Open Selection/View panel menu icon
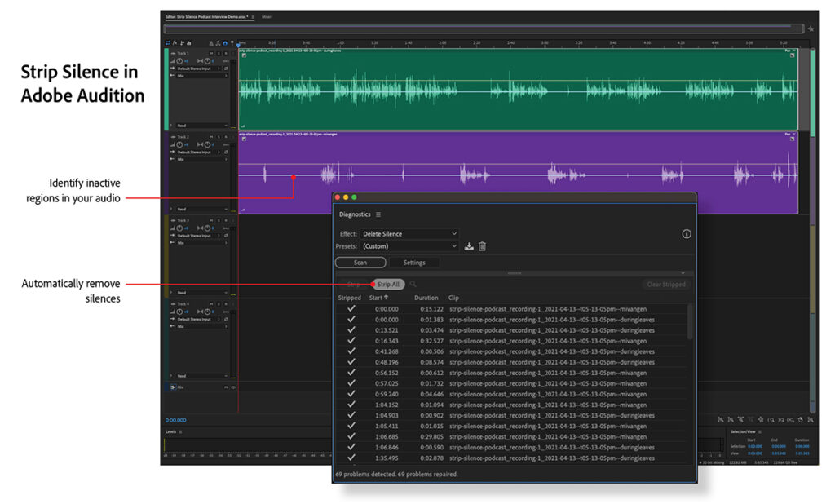The height and width of the screenshot is (504, 835). 760,432
